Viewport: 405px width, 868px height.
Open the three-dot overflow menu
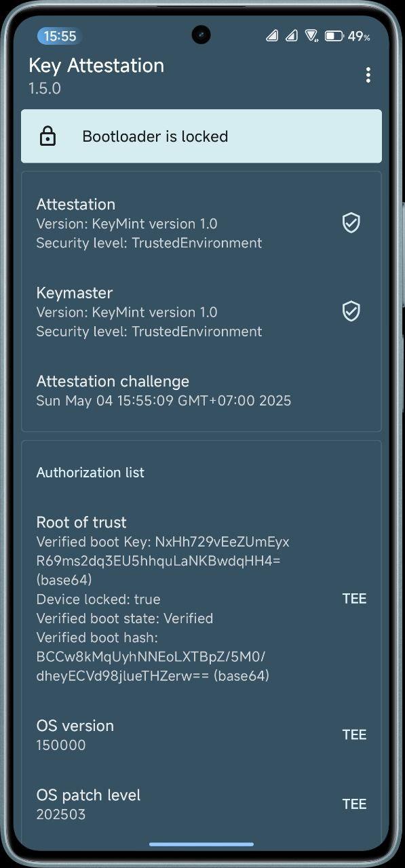tap(368, 75)
